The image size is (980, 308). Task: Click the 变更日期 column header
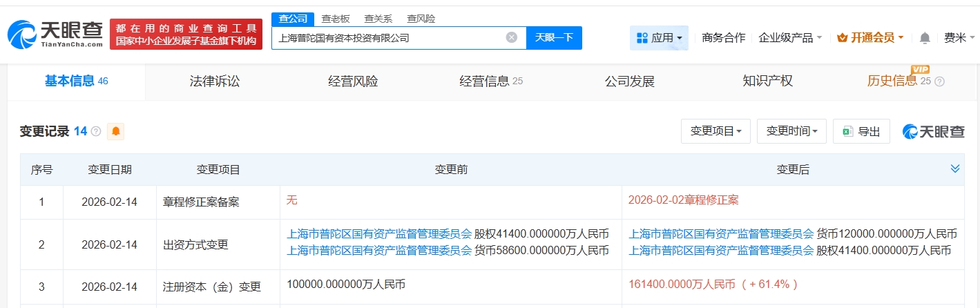point(110,169)
